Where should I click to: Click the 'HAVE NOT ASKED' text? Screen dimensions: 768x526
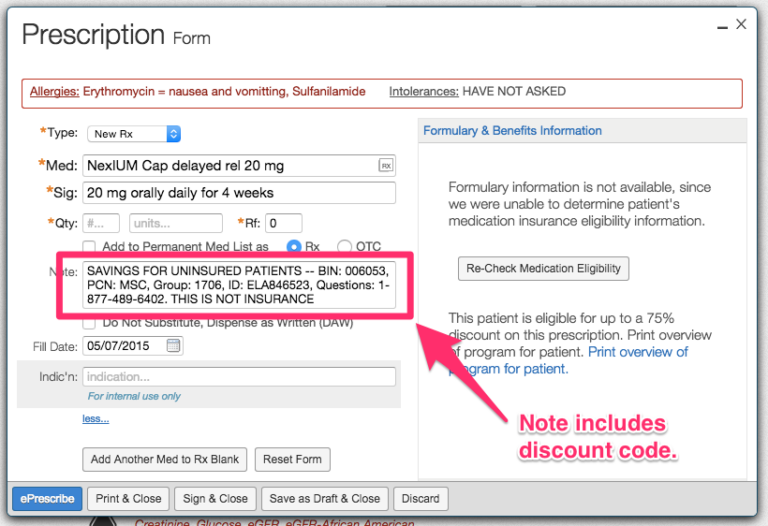point(514,92)
